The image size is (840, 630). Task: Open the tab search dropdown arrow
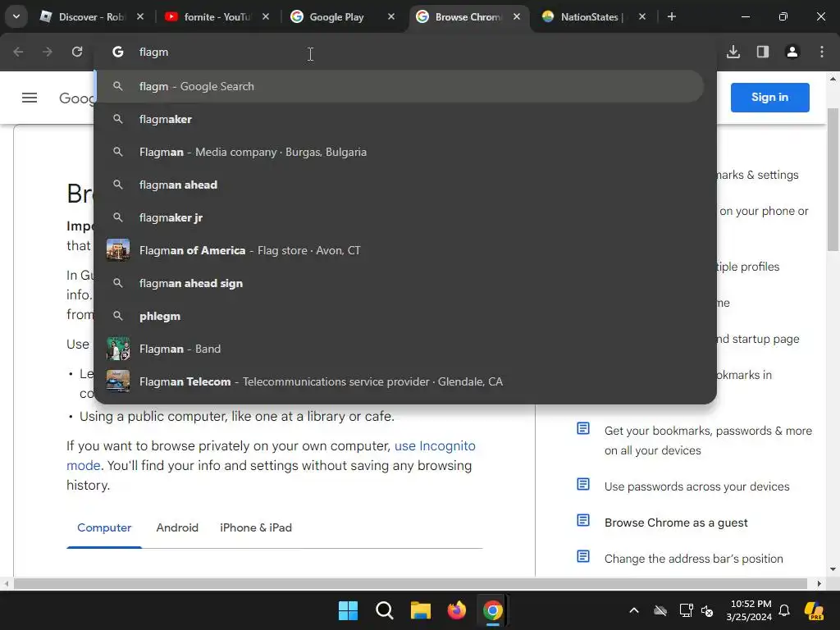(x=16, y=16)
